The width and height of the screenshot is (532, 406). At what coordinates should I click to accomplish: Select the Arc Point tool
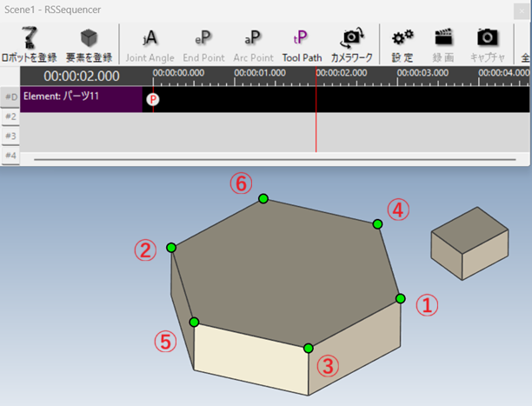pyautogui.click(x=253, y=38)
